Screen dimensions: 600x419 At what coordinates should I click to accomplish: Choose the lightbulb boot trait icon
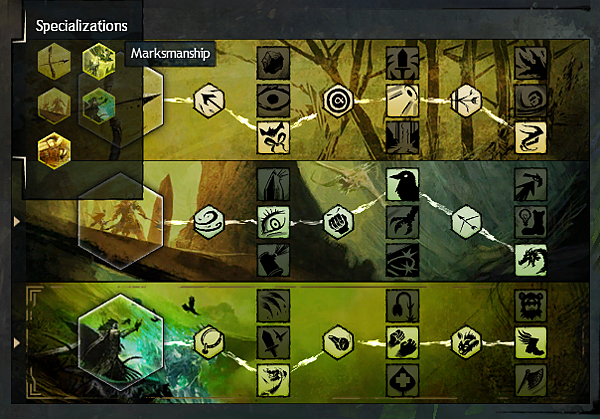[x=530, y=222]
